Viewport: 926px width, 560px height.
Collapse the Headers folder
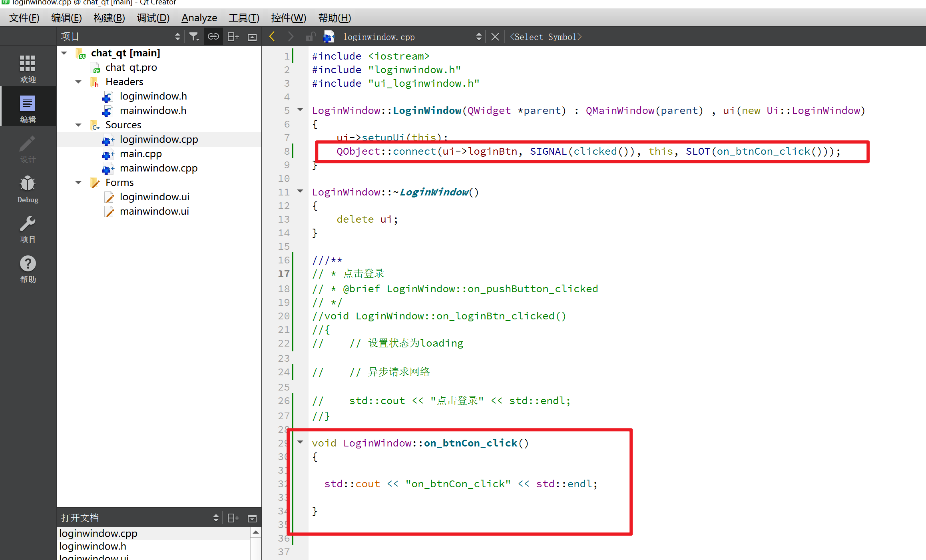[x=78, y=82]
